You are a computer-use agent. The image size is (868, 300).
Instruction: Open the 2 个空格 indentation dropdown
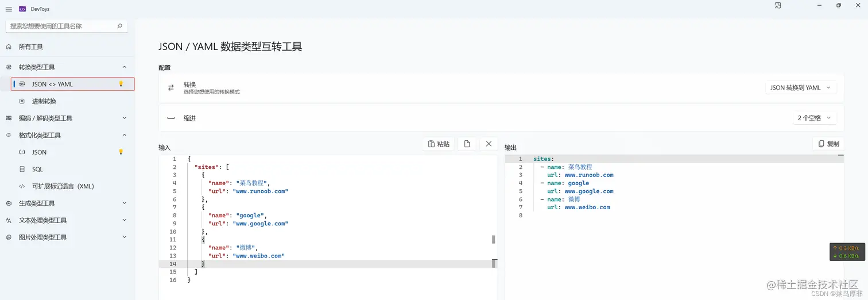point(815,118)
